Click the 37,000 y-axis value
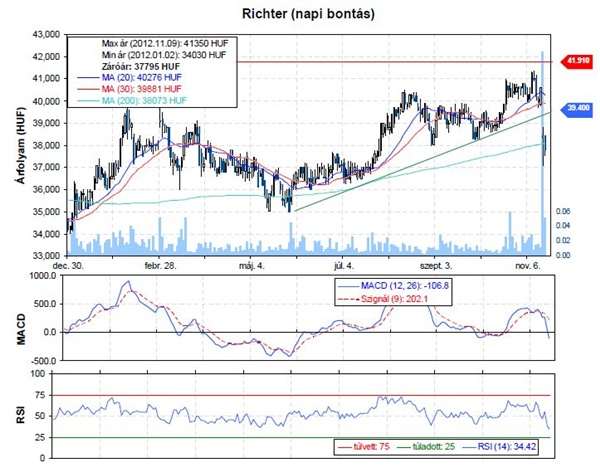Image resolution: width=600 pixels, height=467 pixels. click(x=46, y=167)
